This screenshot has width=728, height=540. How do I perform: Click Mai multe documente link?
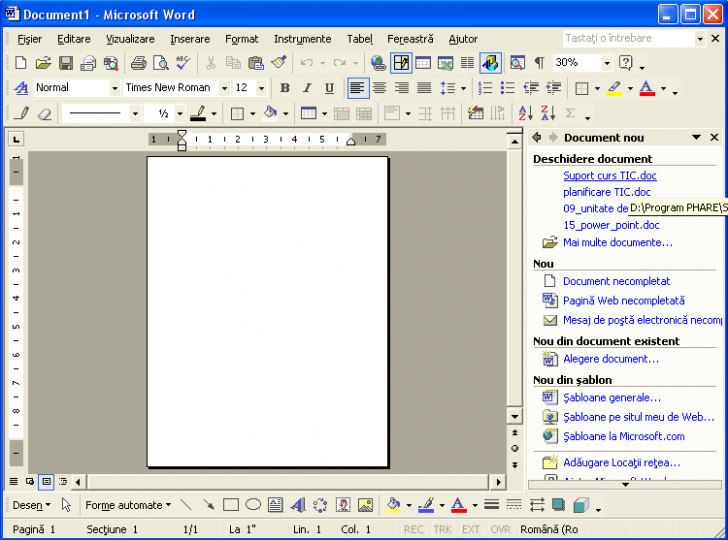pyautogui.click(x=618, y=242)
